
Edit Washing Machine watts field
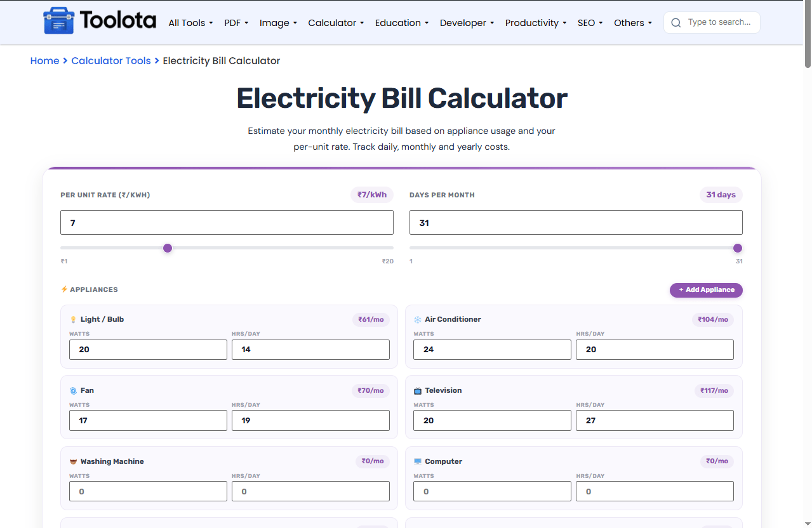pyautogui.click(x=148, y=492)
